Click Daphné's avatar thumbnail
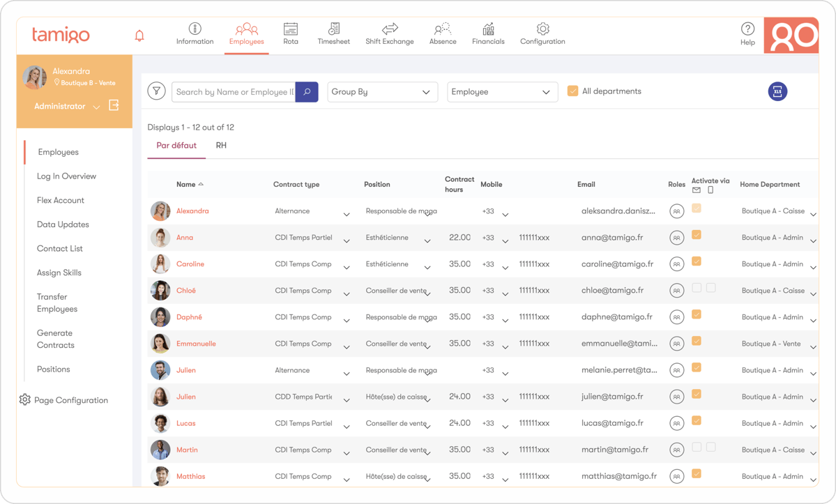The image size is (836, 504). click(160, 317)
